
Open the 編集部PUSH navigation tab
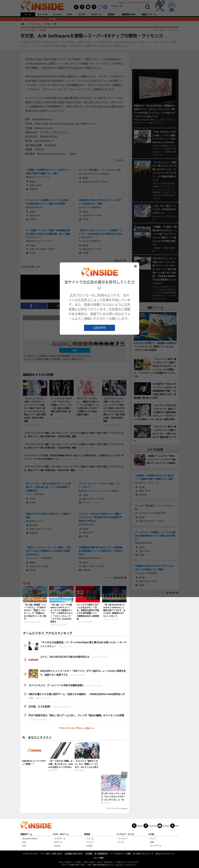click(x=129, y=14)
